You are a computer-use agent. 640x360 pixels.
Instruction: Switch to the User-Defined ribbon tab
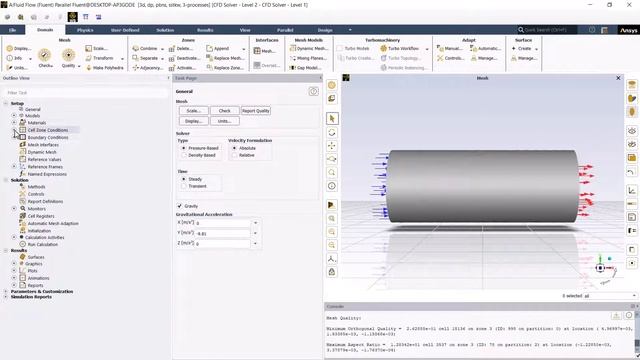125,30
